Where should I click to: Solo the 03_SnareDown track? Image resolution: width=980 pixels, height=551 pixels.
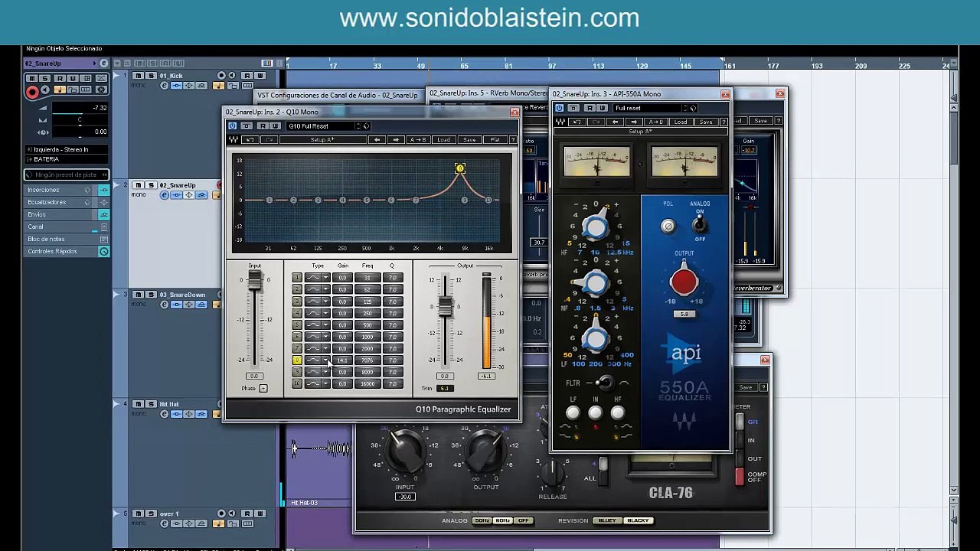[151, 295]
